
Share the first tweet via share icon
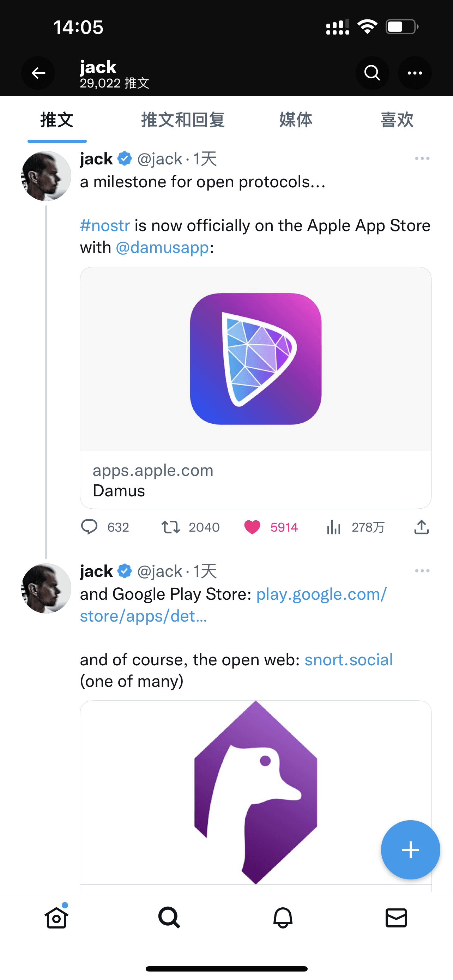422,527
